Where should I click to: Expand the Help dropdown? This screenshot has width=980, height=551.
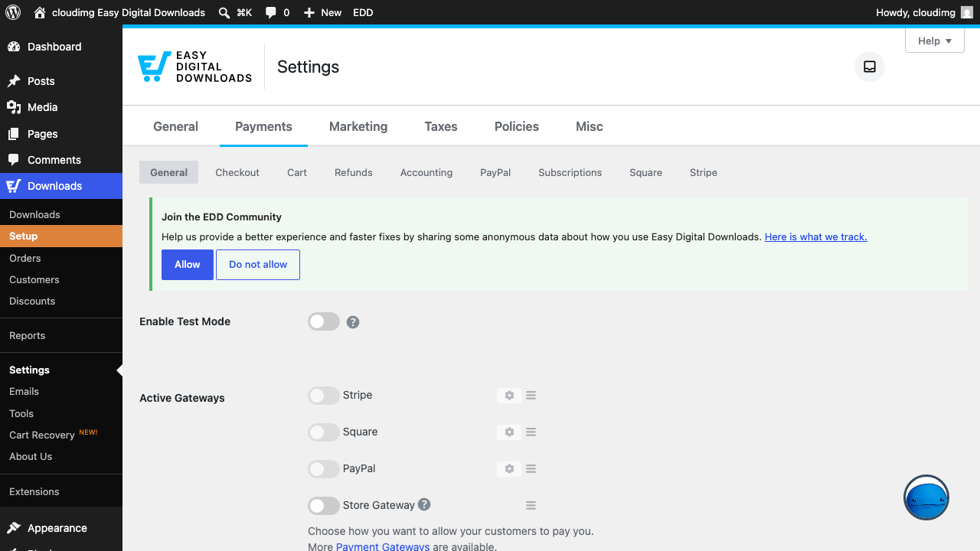coord(935,41)
